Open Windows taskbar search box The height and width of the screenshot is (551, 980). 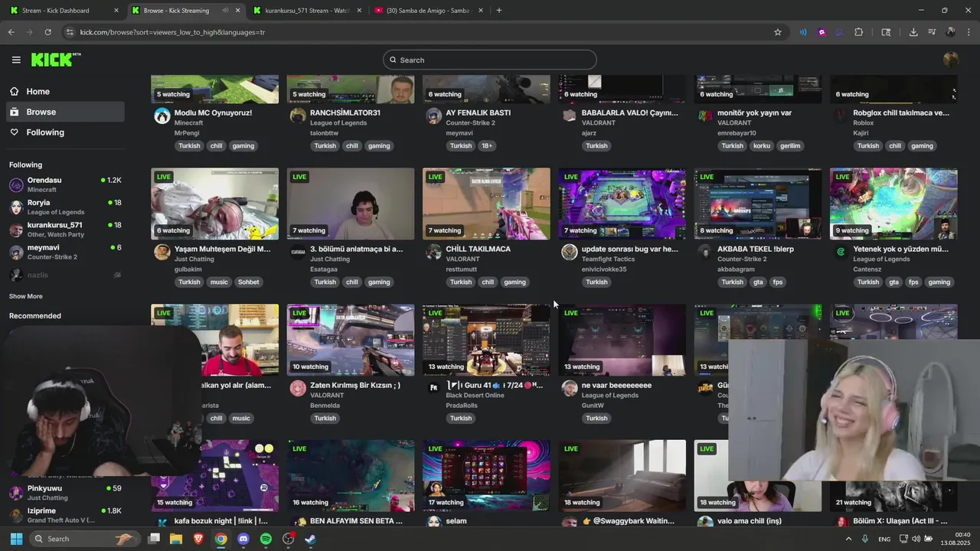click(x=83, y=539)
